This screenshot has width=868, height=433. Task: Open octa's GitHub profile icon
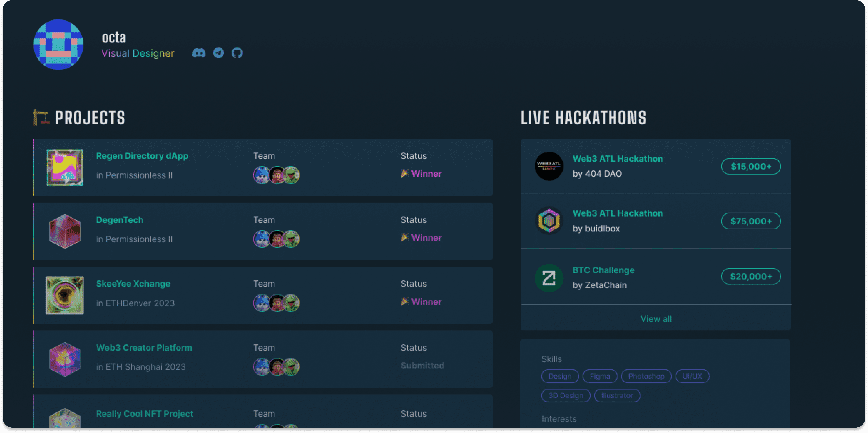pyautogui.click(x=237, y=53)
